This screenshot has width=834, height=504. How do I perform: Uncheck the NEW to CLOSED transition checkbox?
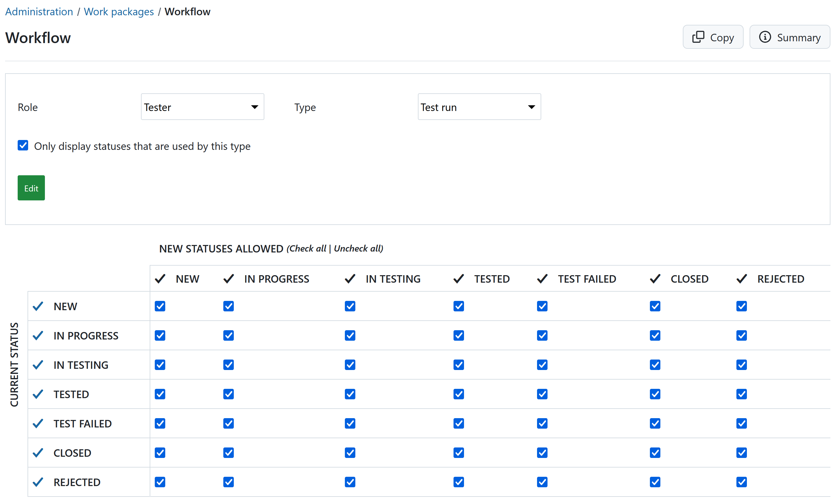point(655,306)
